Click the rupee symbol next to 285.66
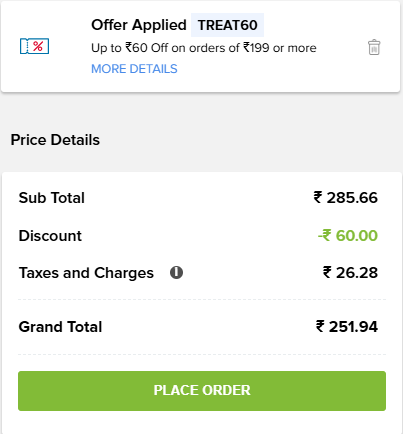 click(x=318, y=197)
